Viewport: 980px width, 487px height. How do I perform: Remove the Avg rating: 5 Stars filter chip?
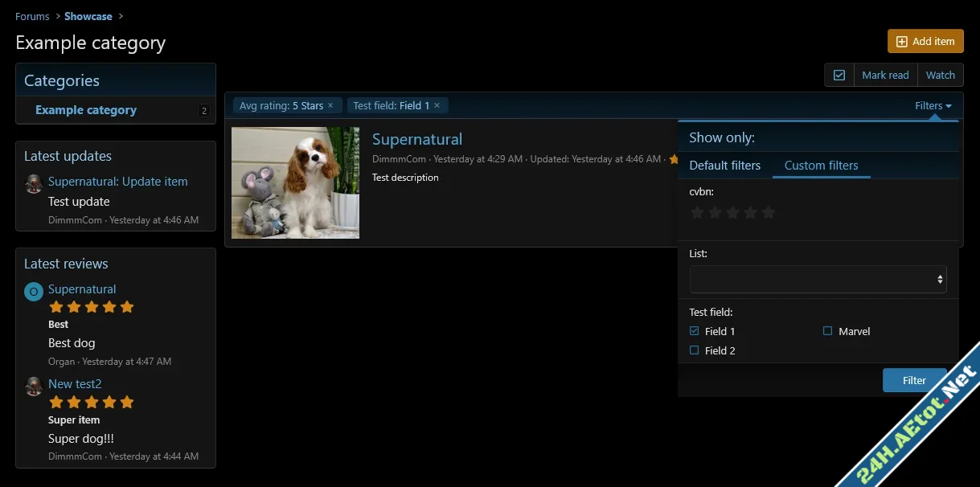point(330,105)
